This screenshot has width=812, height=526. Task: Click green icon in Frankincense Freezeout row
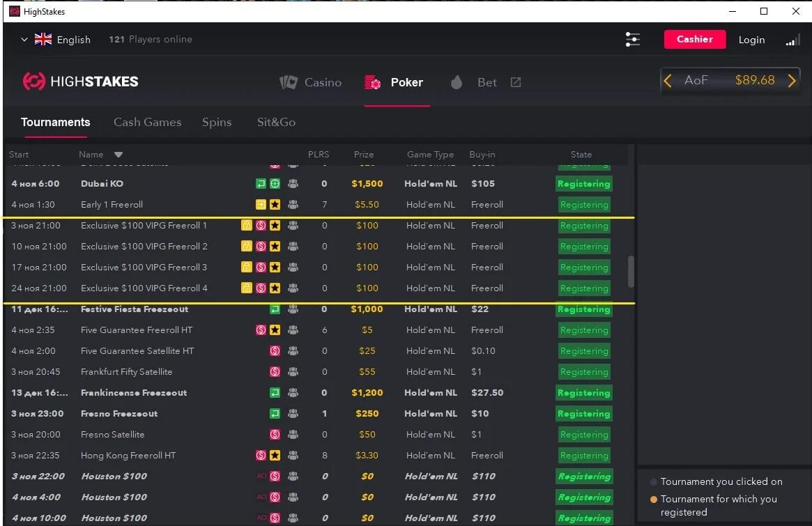tap(275, 392)
